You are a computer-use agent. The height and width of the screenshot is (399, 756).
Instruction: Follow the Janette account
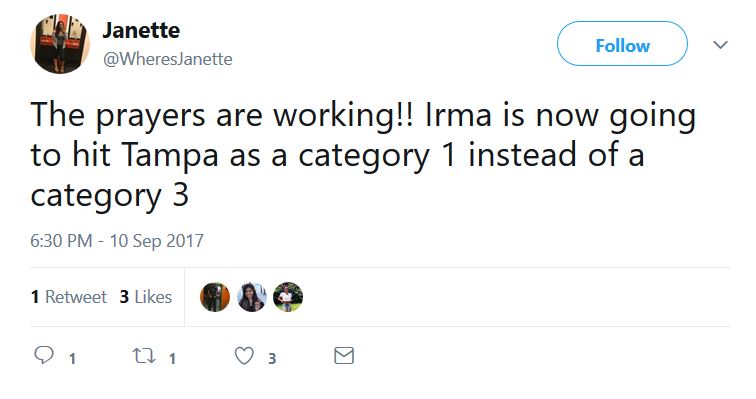pyautogui.click(x=622, y=44)
